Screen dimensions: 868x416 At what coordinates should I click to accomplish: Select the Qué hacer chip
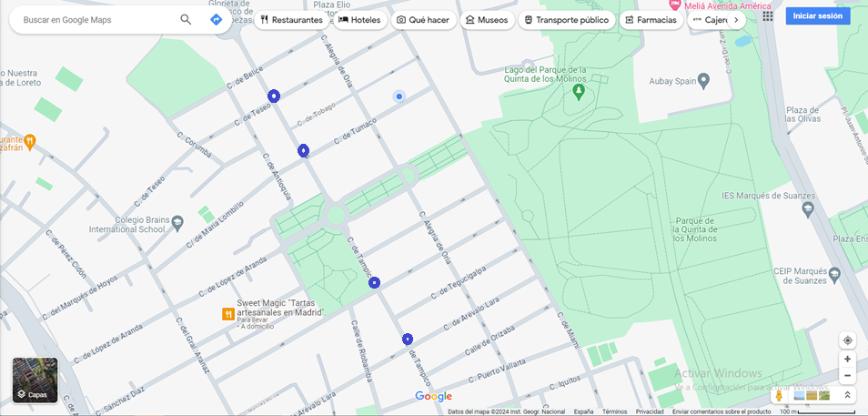(x=423, y=20)
